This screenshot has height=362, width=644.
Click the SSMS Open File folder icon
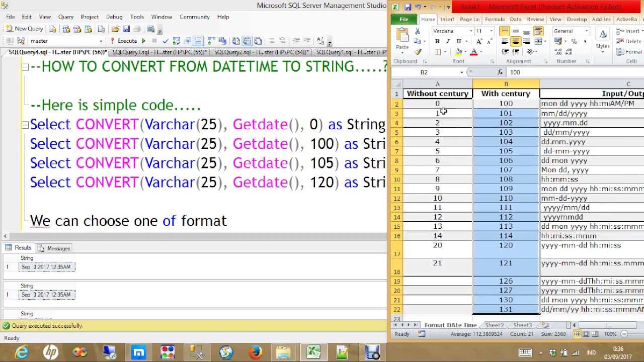coord(115,29)
